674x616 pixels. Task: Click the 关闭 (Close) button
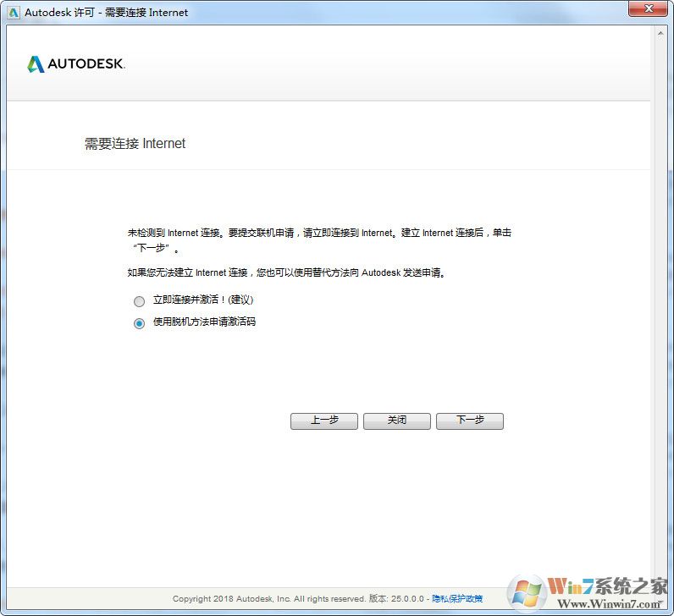397,421
